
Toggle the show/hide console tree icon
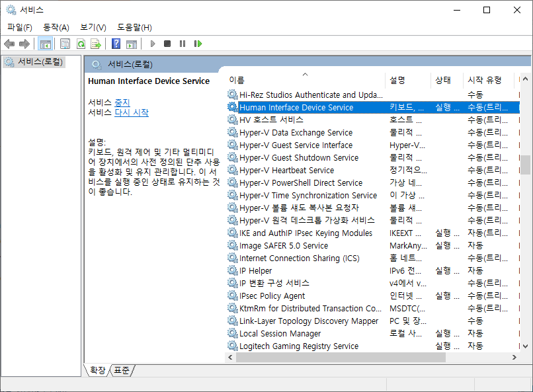[45, 44]
